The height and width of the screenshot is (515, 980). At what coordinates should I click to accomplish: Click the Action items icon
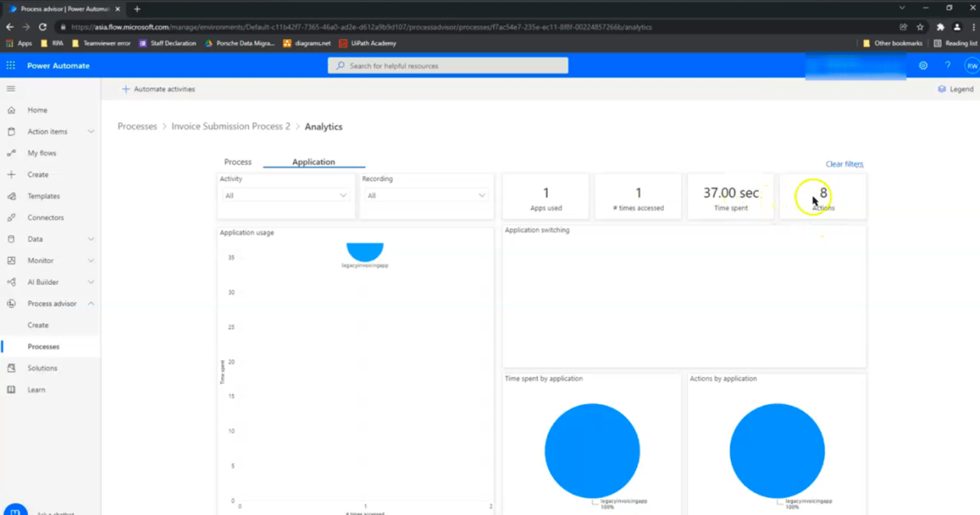11,131
